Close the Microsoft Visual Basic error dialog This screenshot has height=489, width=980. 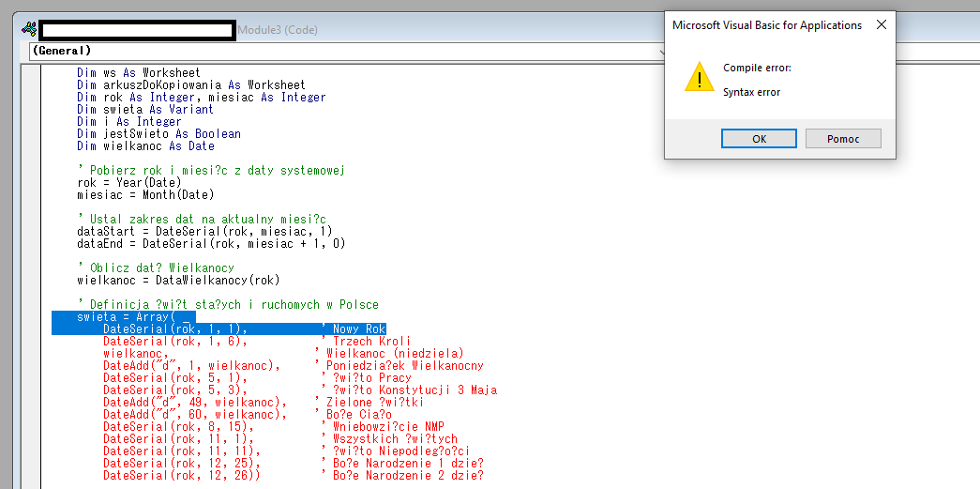[882, 25]
